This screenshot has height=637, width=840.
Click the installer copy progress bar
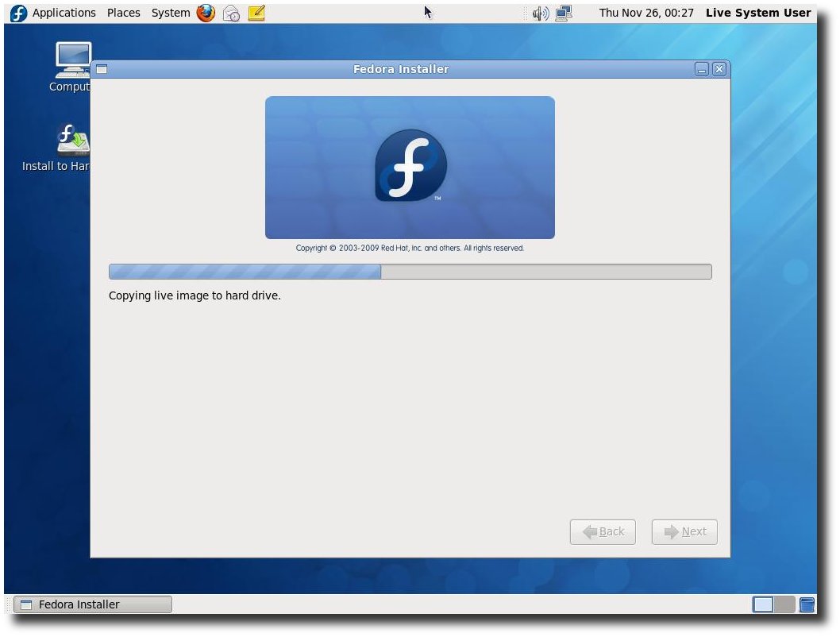[x=410, y=272]
